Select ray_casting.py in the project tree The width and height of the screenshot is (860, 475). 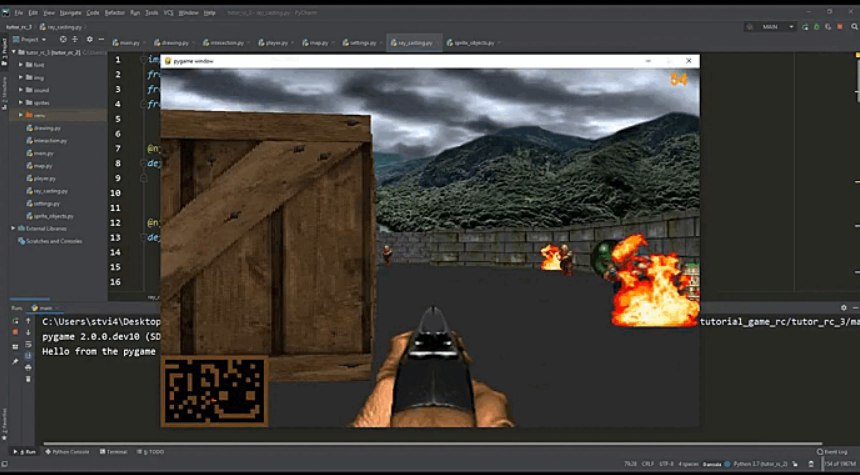[x=47, y=191]
